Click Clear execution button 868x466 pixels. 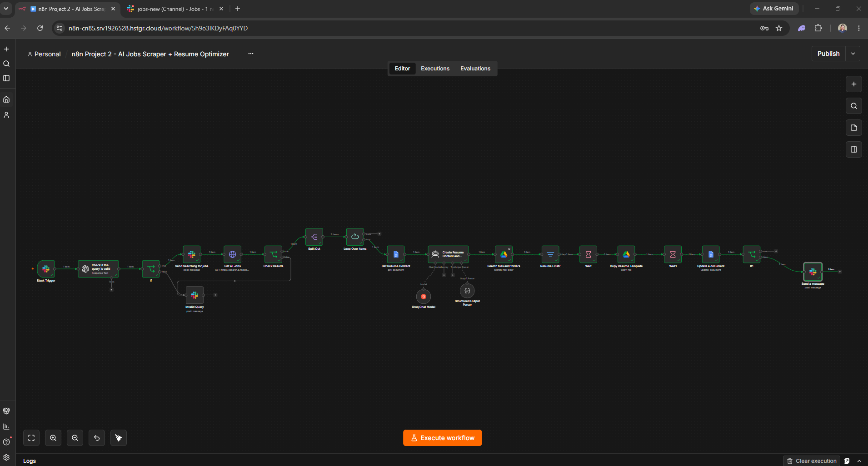point(812,461)
